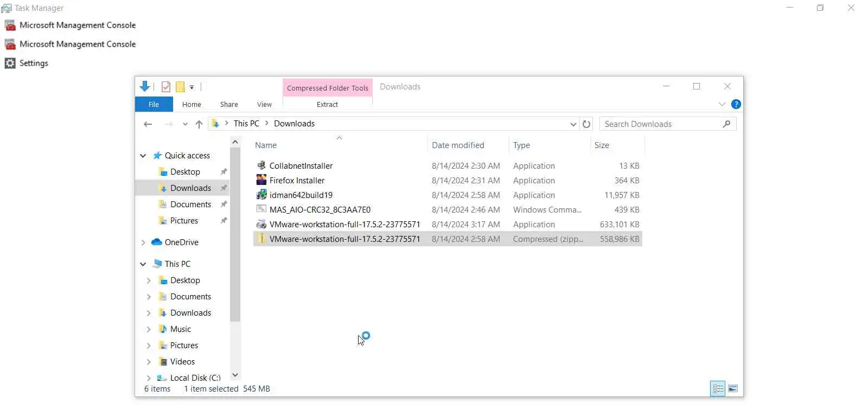This screenshot has width=868, height=416.
Task: Collapse the This PC tree node
Action: point(143,264)
